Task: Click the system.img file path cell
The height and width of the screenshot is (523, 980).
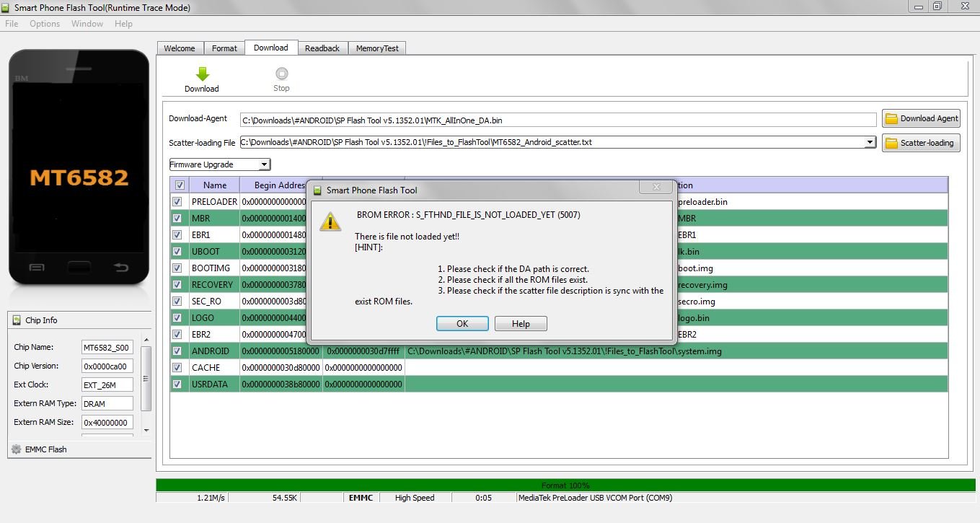Action: coord(676,351)
